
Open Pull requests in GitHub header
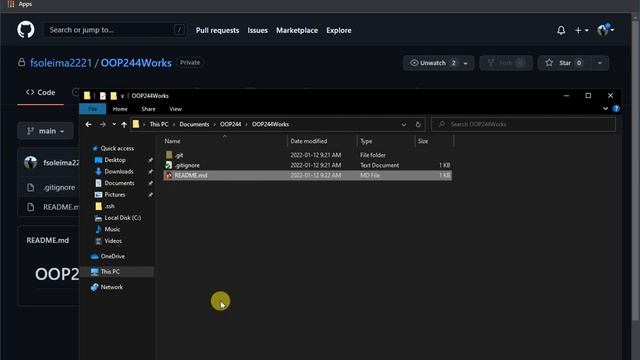pos(217,30)
